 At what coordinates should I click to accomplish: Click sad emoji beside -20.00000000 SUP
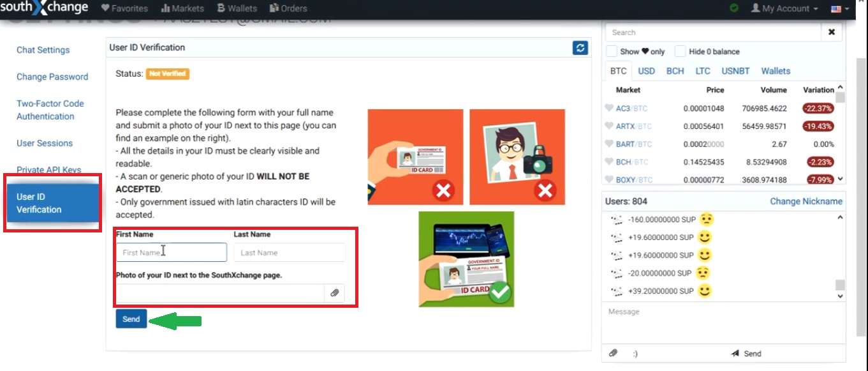click(x=703, y=273)
